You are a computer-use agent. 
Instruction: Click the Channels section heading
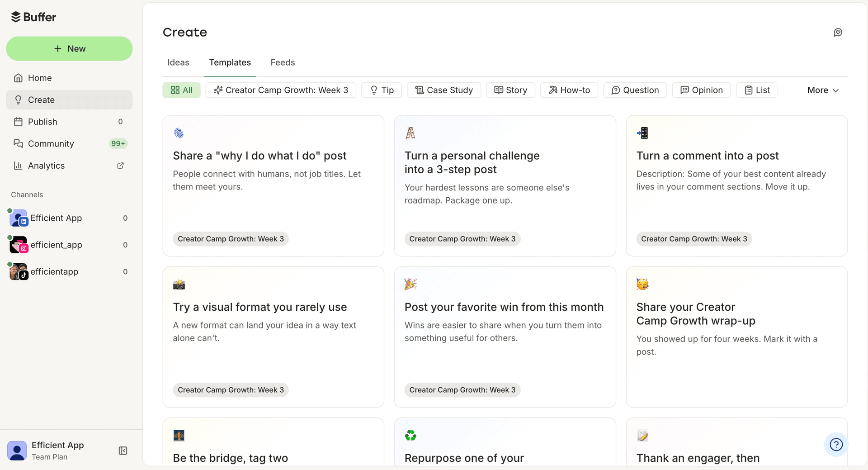[27, 195]
